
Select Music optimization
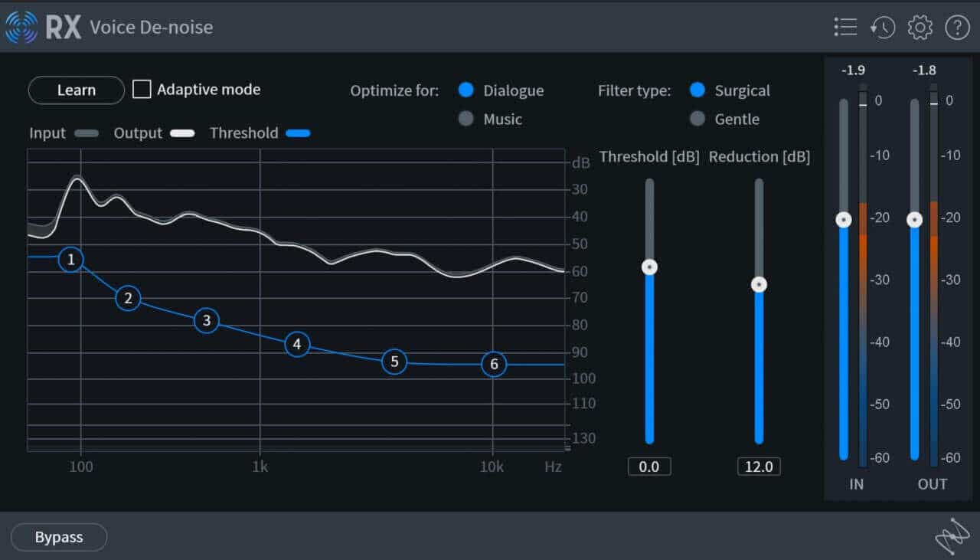466,119
